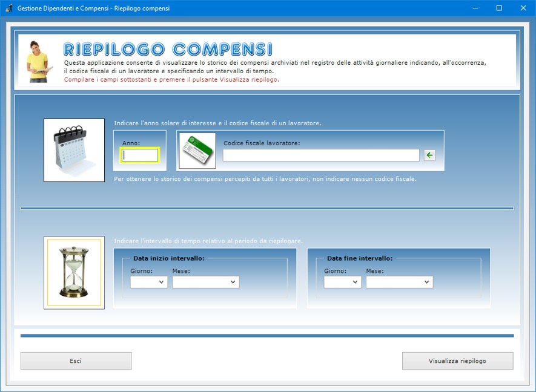Expand the Mese dropdown for Data fine intervallo

pos(400,282)
